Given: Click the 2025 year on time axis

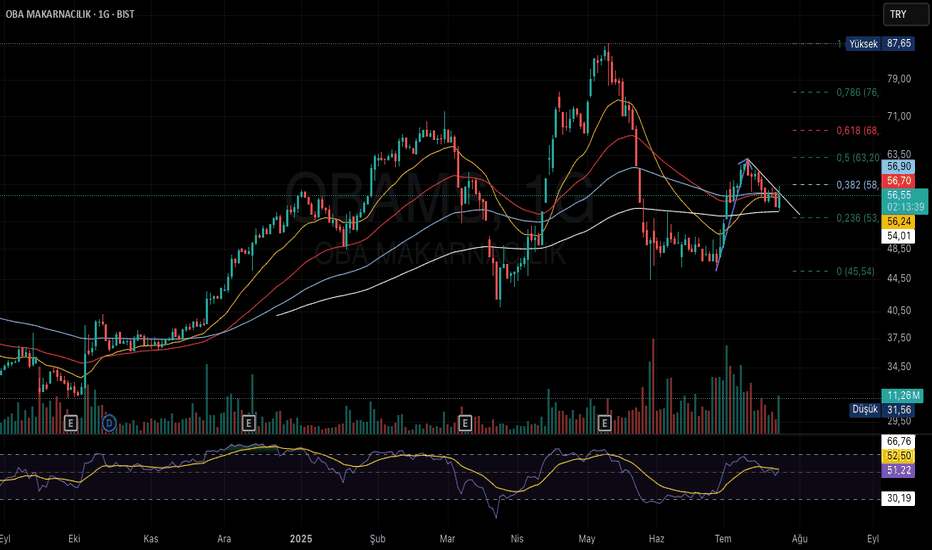Looking at the screenshot, I should tap(301, 539).
